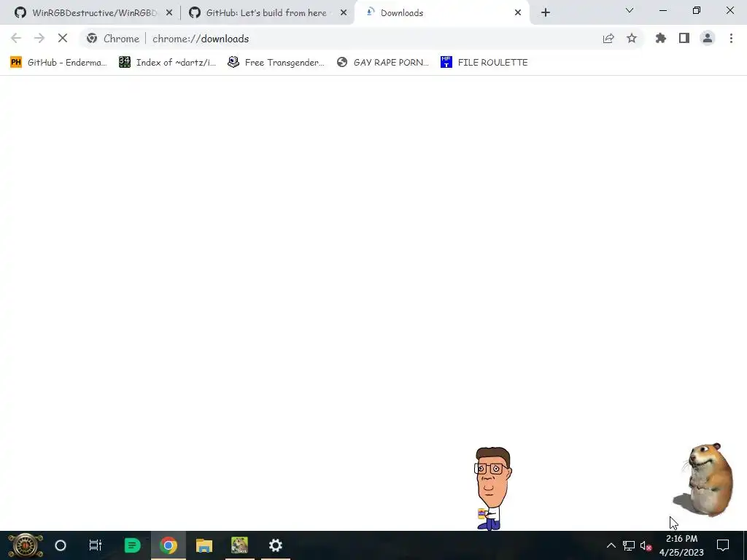The image size is (747, 560).
Task: Open Cortana circle on the taskbar
Action: point(61,545)
